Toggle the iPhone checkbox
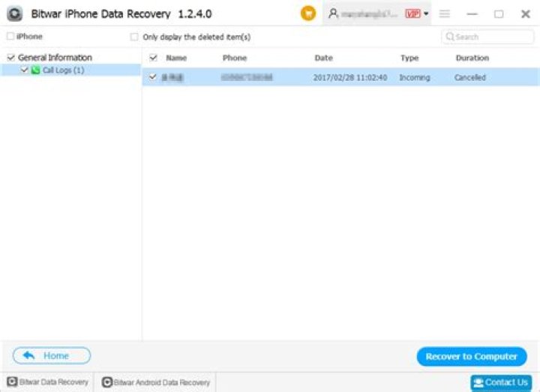The width and height of the screenshot is (540, 392). point(10,37)
